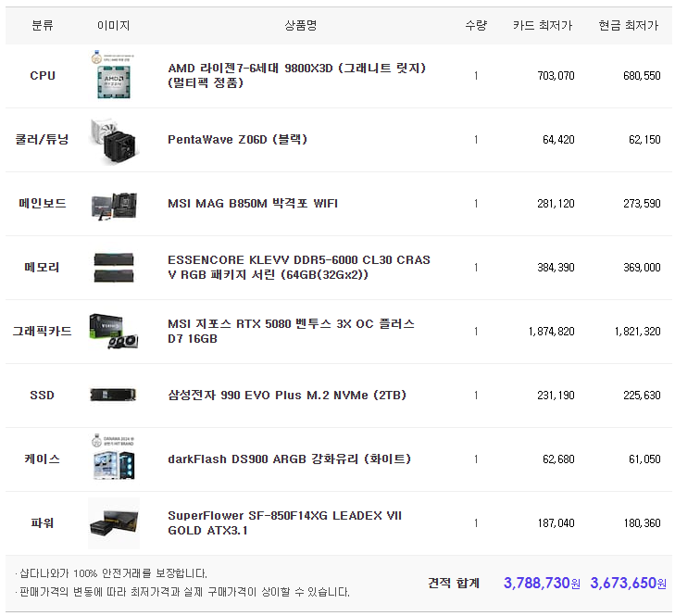
Task: Click quantity 1 in the CPU row
Action: click(476, 76)
